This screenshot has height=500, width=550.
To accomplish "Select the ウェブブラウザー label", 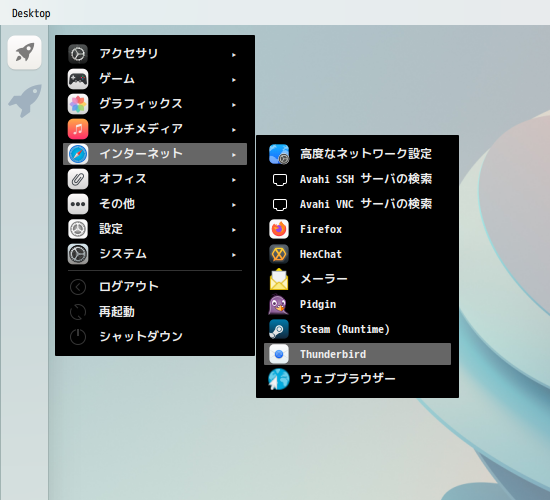I will pos(348,379).
